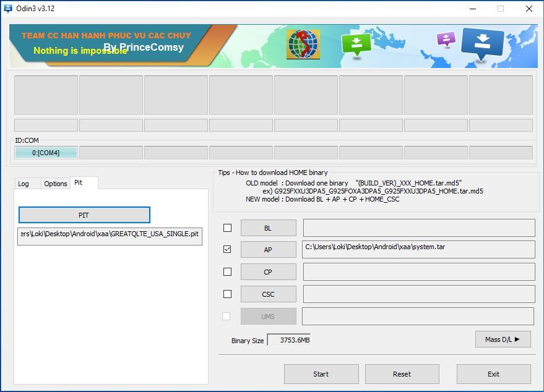
Task: Switch to the Log tab
Action: 24,184
